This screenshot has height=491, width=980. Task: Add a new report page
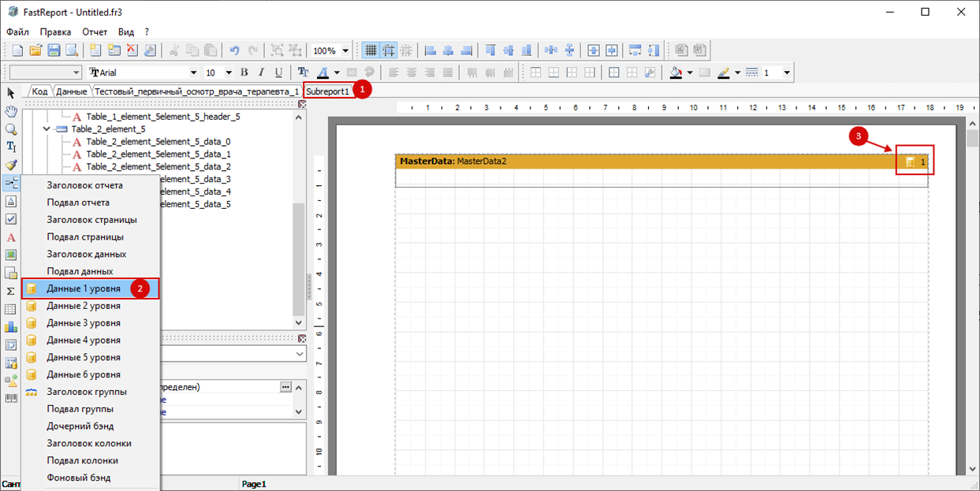[x=95, y=50]
